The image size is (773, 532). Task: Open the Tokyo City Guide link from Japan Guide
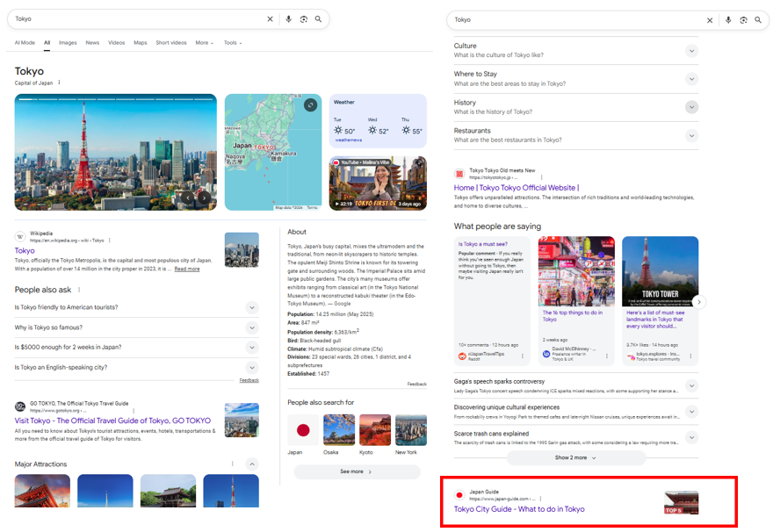pyautogui.click(x=519, y=509)
